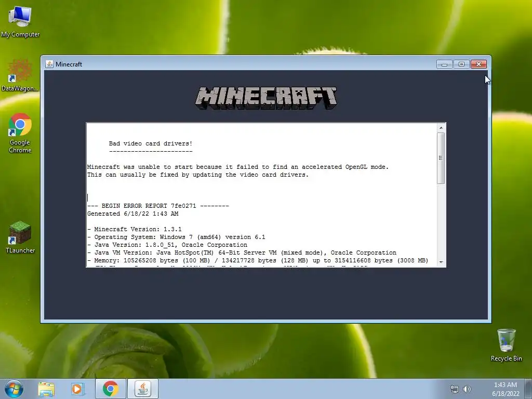Click the 'BEGIN ERROR REPORT 7fe0271' line
This screenshot has height=399, width=532.
pyautogui.click(x=158, y=206)
